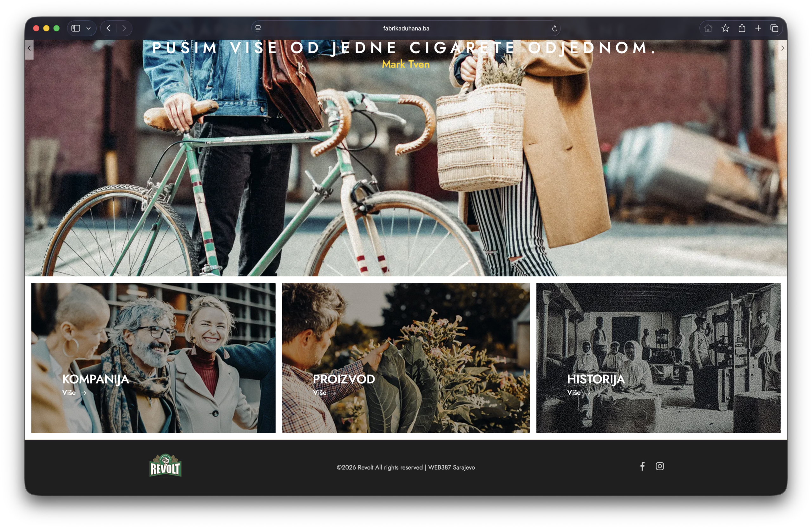Go forward with browser forward arrow
This screenshot has height=528, width=812.
click(124, 28)
